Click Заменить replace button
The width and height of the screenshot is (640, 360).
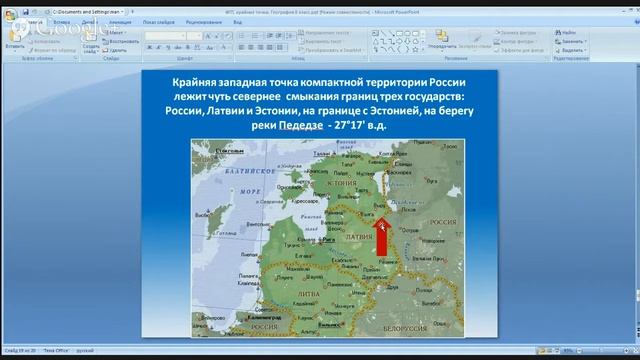571,42
